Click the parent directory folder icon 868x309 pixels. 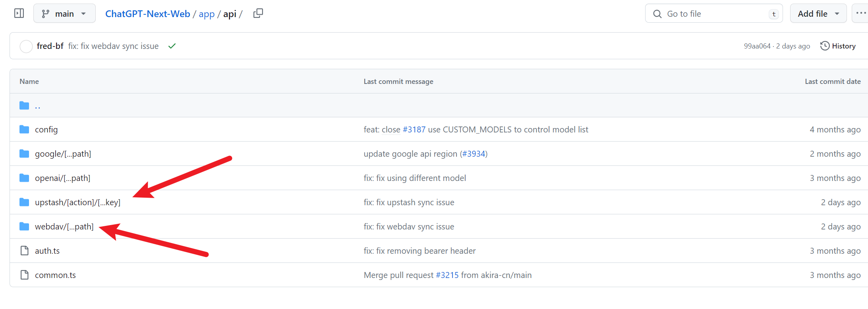click(24, 105)
